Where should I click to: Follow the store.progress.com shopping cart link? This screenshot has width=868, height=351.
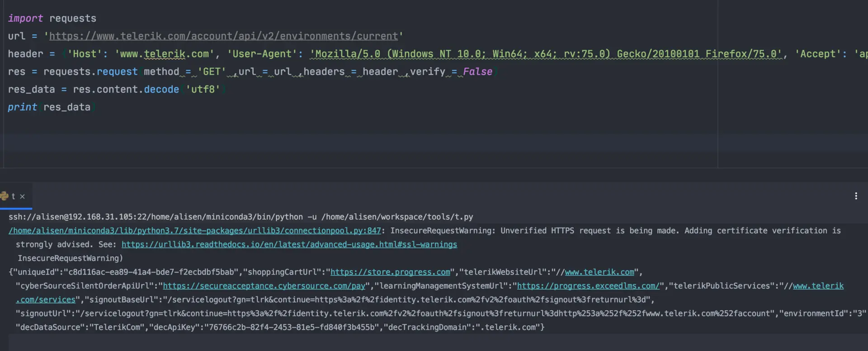click(x=390, y=272)
